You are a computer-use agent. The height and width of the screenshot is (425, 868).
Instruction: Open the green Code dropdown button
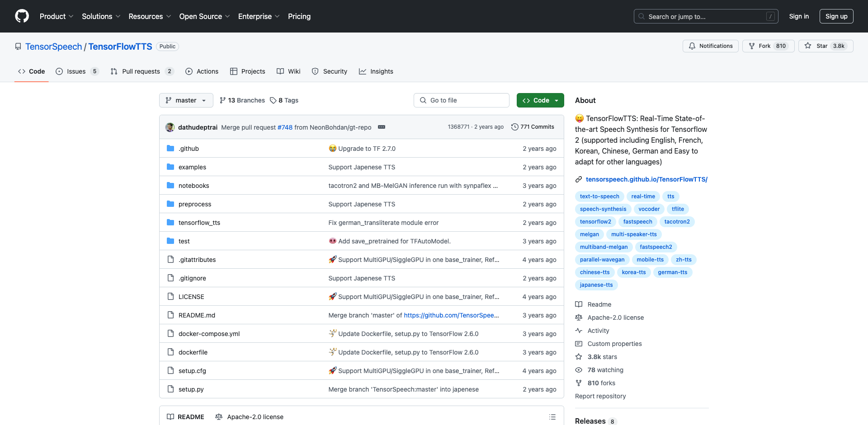(540, 100)
